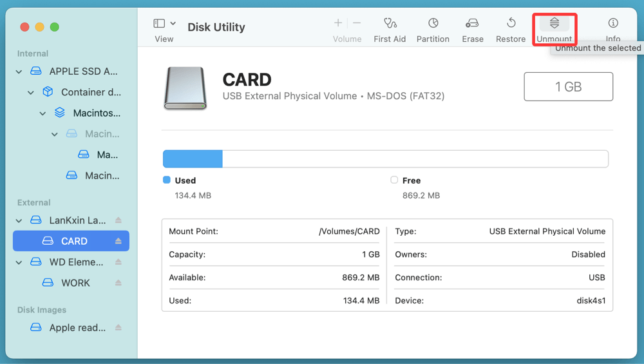Click the white Free legend swatch
Viewport: 644px width, 364px height.
coord(394,180)
